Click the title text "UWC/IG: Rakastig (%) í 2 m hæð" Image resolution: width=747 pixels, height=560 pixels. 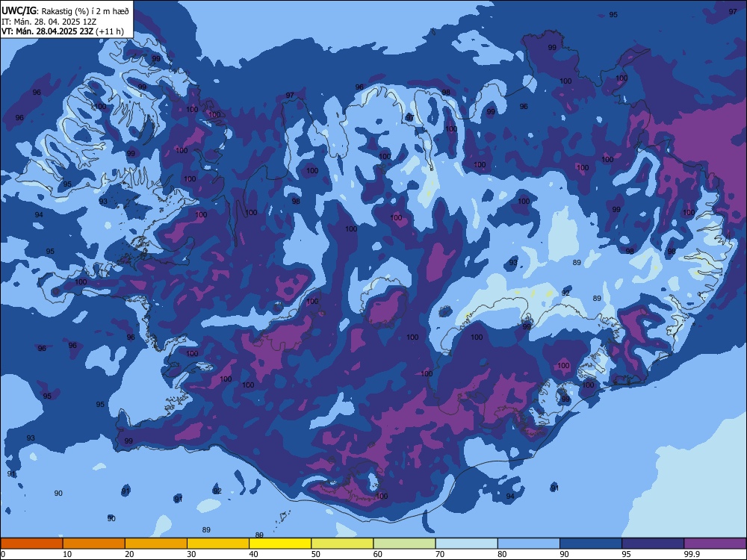65,11
